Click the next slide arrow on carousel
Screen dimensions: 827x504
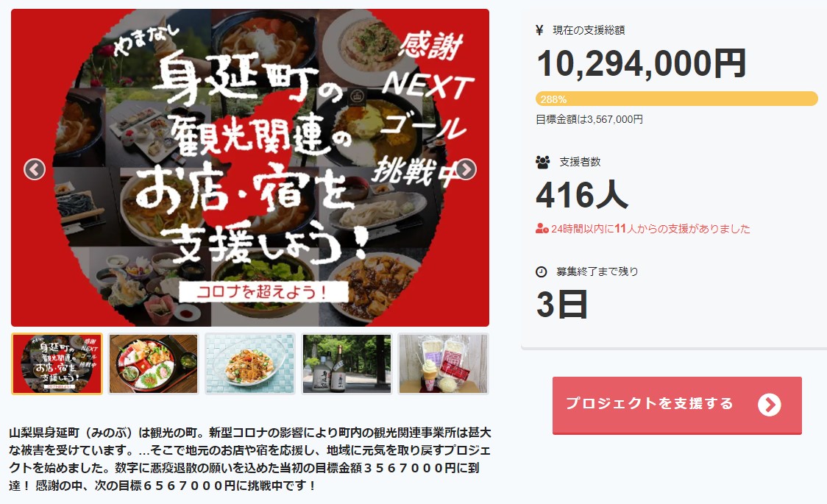pos(466,170)
